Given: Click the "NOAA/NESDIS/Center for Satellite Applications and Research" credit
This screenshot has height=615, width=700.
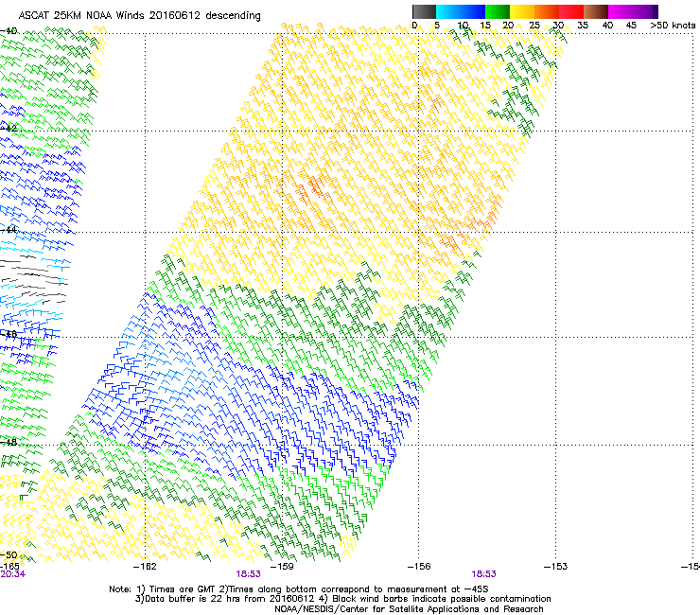Looking at the screenshot, I should point(409,609).
